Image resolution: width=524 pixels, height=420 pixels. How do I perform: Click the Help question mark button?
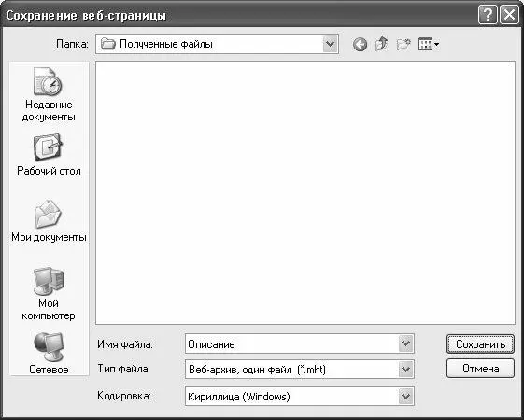488,15
